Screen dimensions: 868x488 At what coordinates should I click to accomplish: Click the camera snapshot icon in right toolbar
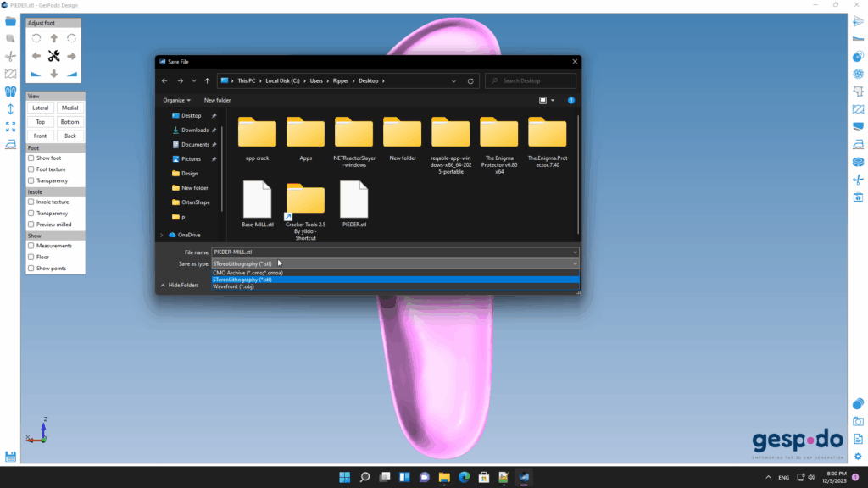[x=858, y=421]
